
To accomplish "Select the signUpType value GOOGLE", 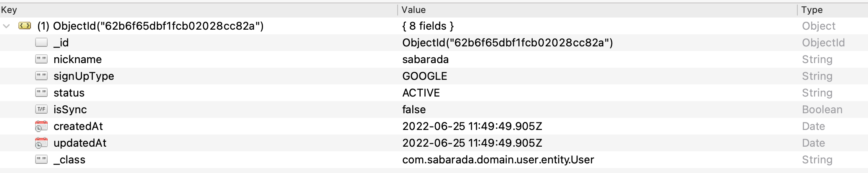I will 424,76.
